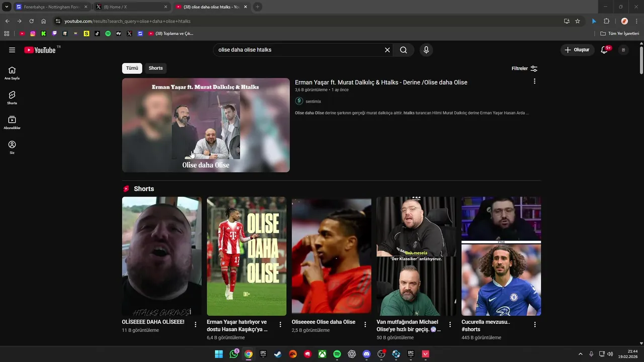644x362 pixels.
Task: Open Shorts in the left sidebar
Action: click(12, 98)
